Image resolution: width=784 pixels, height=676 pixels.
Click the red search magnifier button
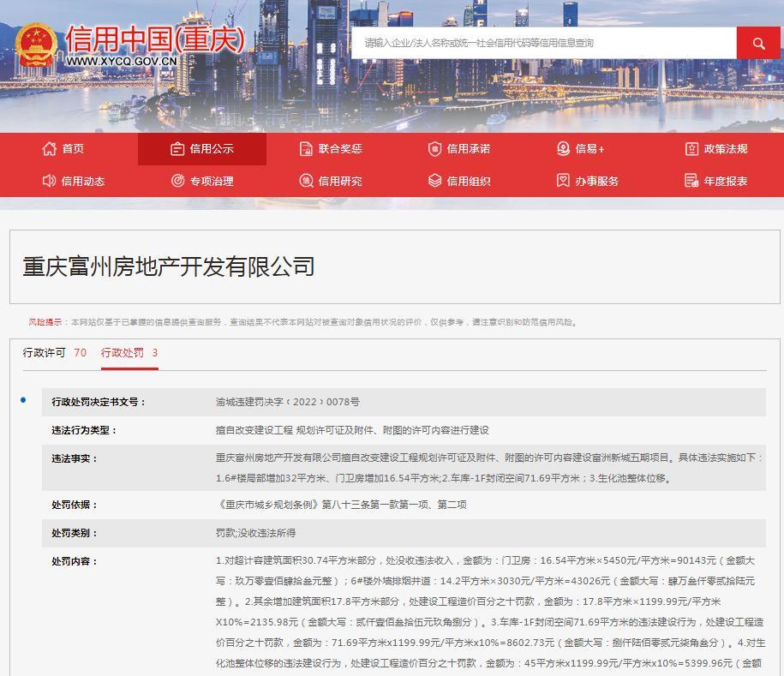[758, 43]
